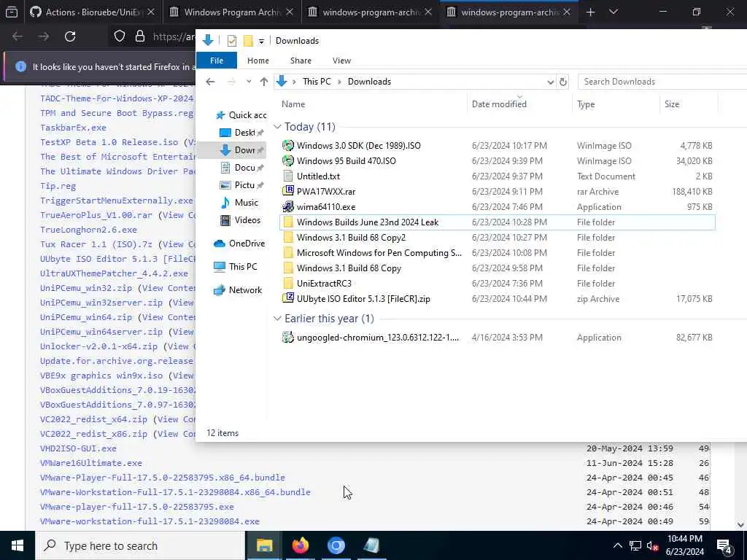Select Videos in navigation pane
This screenshot has height=560, width=747.
tap(240, 220)
